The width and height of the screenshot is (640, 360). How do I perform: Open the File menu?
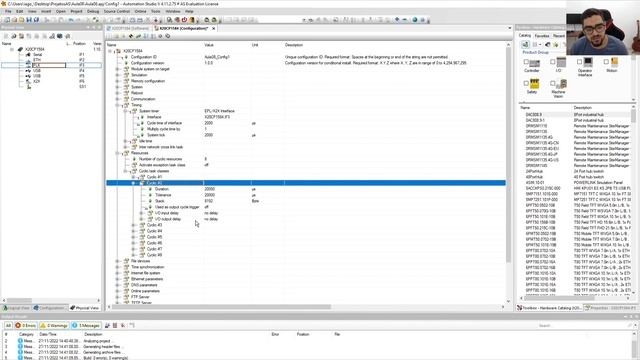pos(8,11)
